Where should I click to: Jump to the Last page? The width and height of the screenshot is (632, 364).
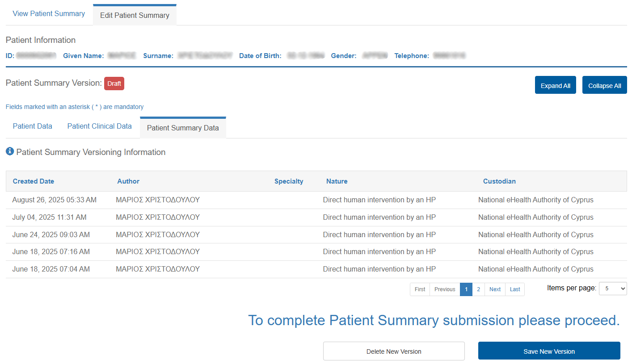click(515, 289)
